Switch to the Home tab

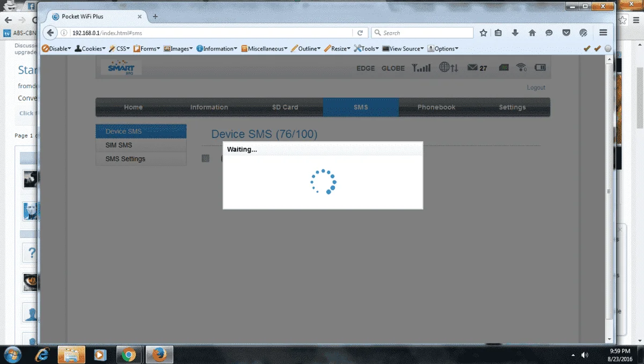pos(134,107)
